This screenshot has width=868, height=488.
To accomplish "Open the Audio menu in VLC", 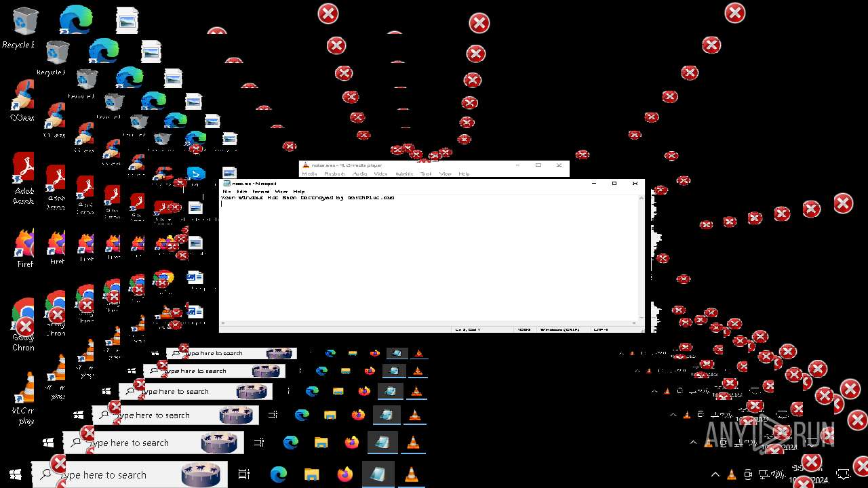I will 359,174.
